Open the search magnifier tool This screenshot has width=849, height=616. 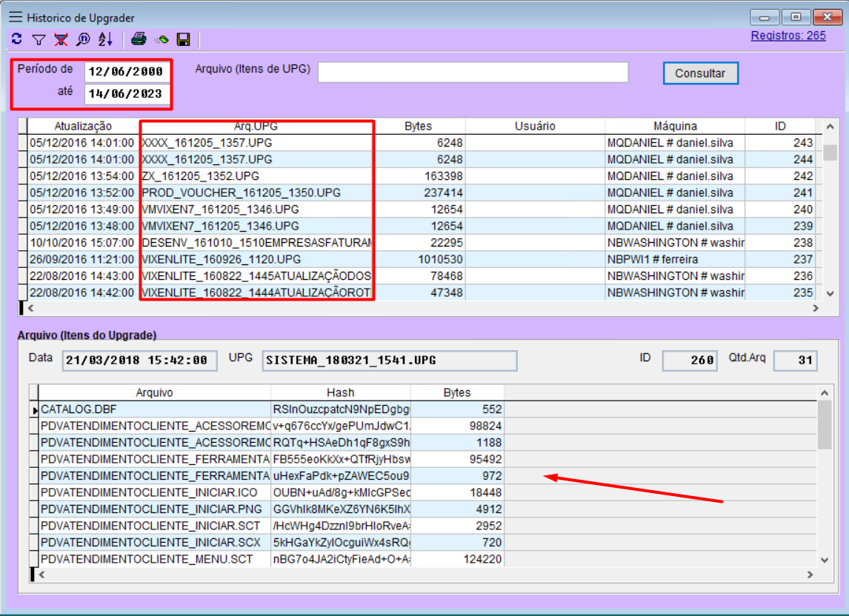(83, 39)
